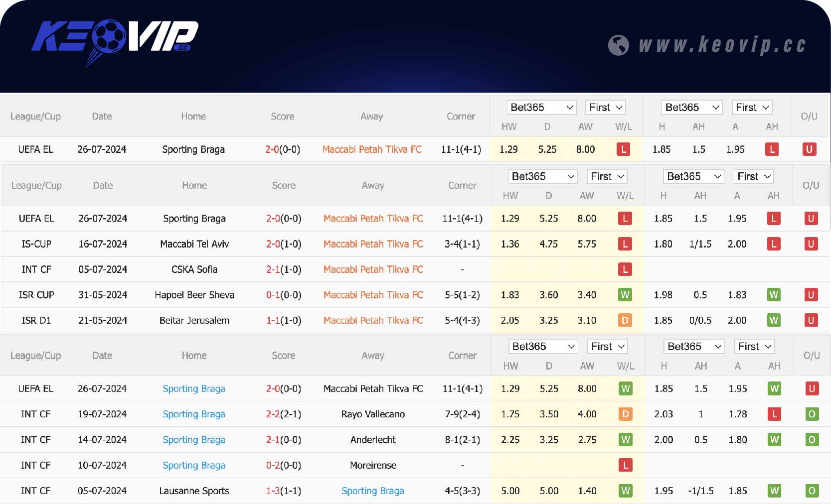Click AH value -1/1.5 in Lausanne row

701,491
